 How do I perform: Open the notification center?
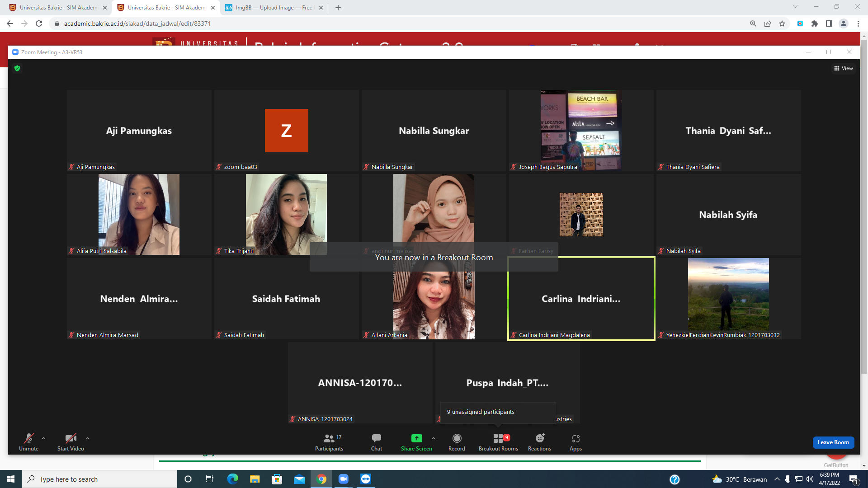(x=854, y=479)
